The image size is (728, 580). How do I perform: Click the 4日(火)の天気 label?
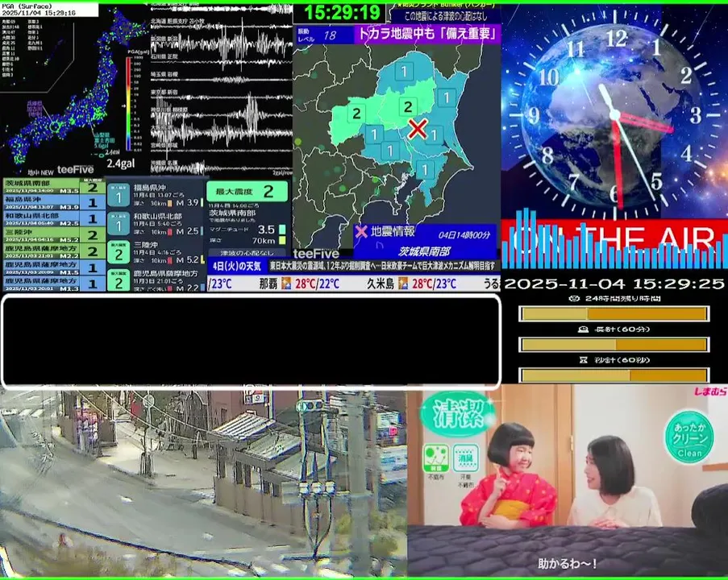coord(237,265)
